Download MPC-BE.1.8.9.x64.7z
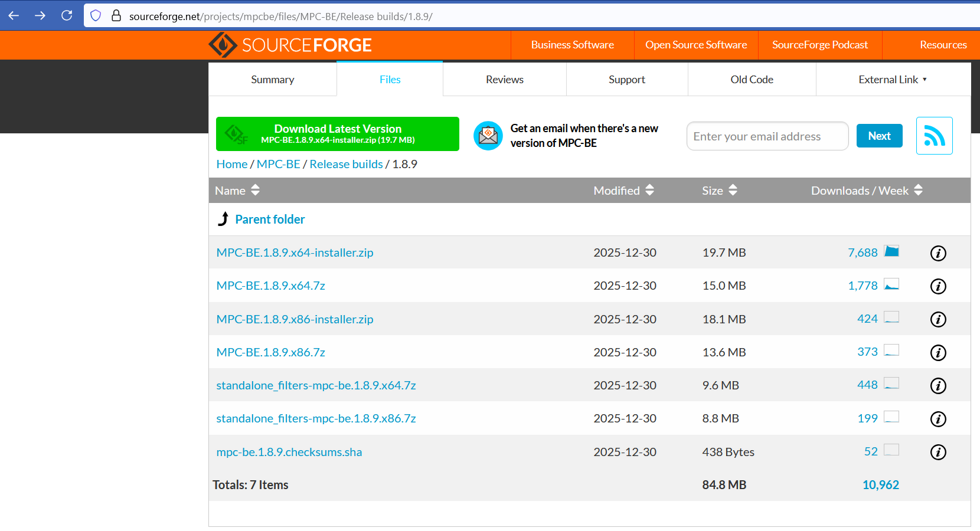The image size is (980, 531). tap(271, 286)
